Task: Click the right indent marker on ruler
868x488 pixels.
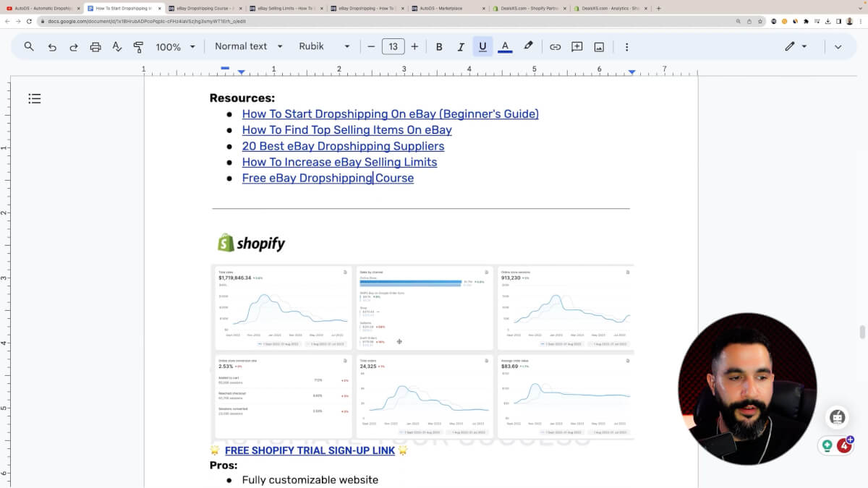Action: pos(632,72)
